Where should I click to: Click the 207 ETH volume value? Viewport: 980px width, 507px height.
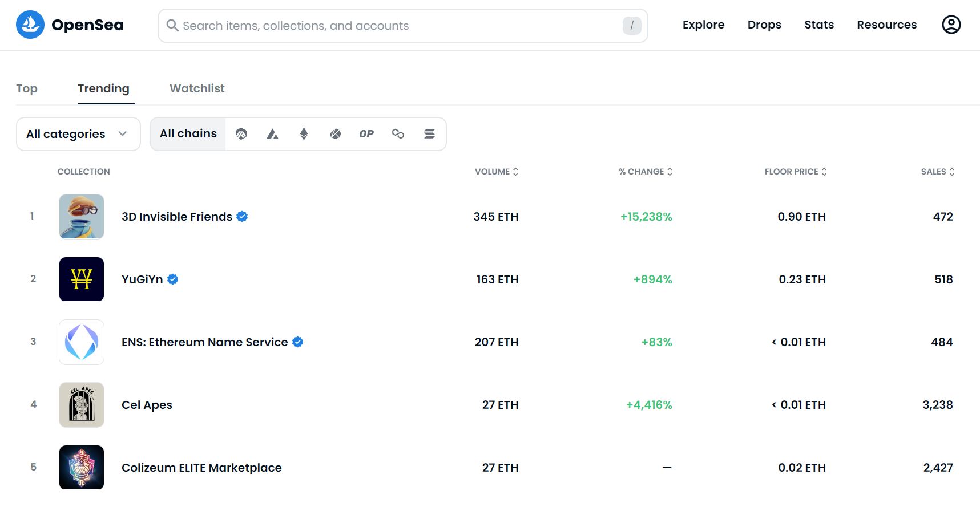pos(497,342)
